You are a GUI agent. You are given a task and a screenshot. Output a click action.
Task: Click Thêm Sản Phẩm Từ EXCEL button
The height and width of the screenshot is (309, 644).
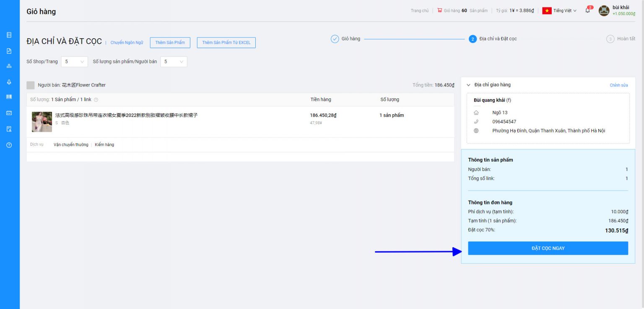click(226, 43)
